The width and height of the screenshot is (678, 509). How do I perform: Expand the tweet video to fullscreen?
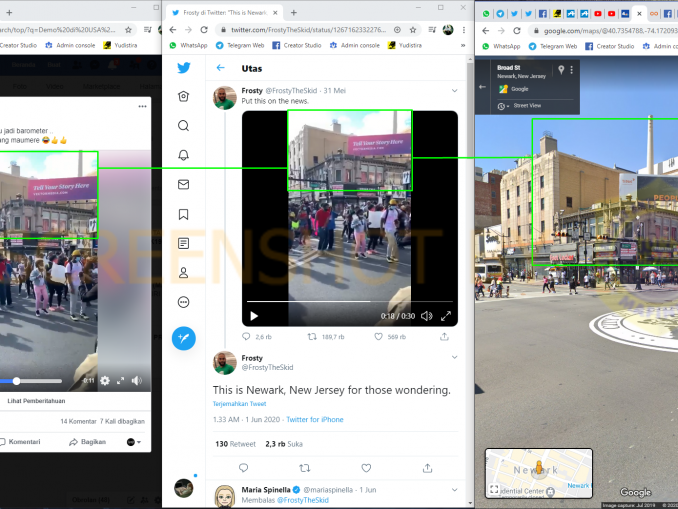[446, 316]
